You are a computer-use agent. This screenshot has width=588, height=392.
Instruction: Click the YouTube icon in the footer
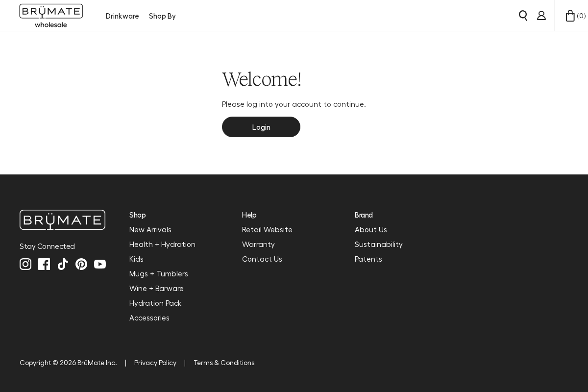[100, 264]
